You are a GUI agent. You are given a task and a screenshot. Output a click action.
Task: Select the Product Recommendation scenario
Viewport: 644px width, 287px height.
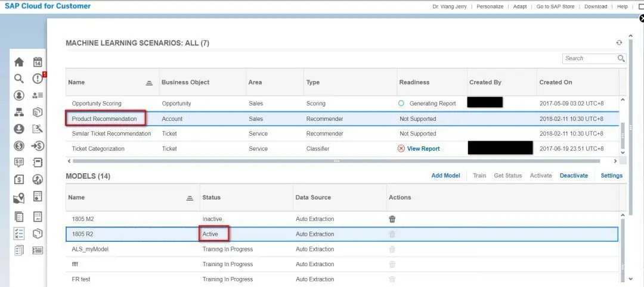(342, 119)
